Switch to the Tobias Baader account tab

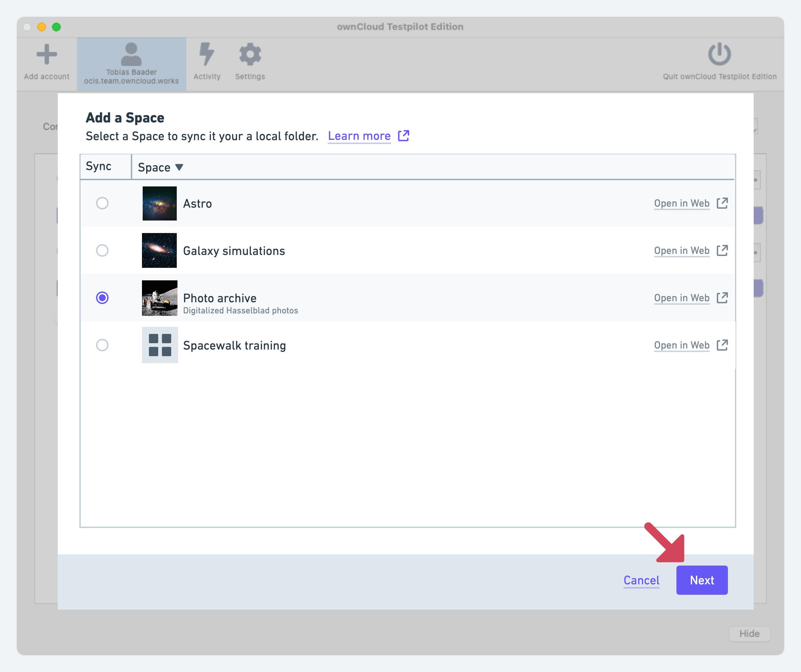pyautogui.click(x=131, y=63)
